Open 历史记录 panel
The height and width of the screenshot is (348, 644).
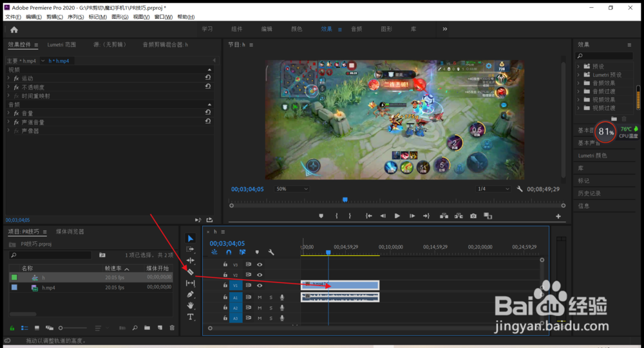(589, 193)
